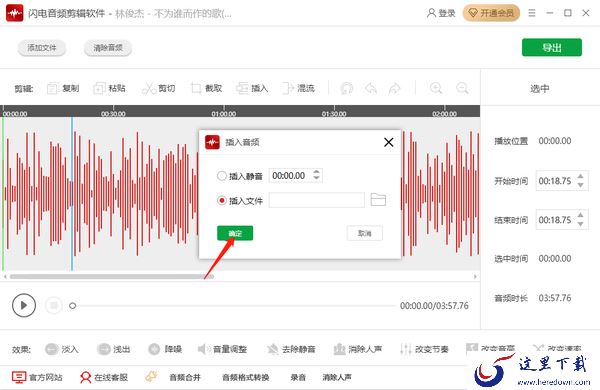This screenshot has width=600, height=390.
Task: Apply the Noise Reduction (降噪) effect
Action: pyautogui.click(x=154, y=349)
